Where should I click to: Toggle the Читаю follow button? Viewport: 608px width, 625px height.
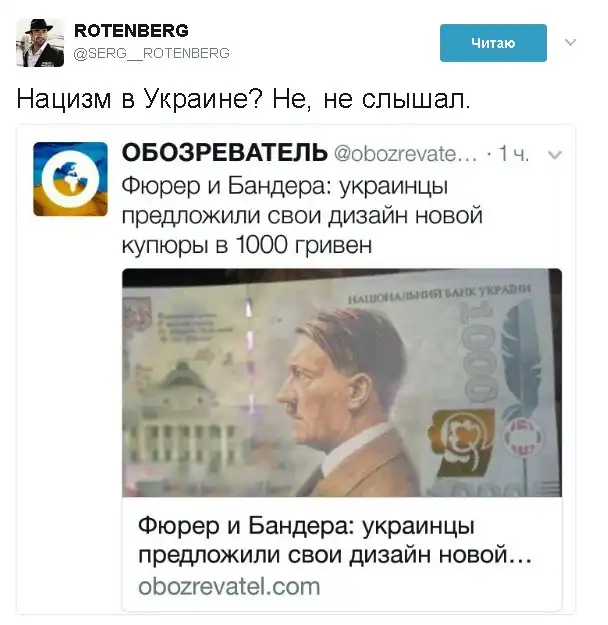point(493,43)
